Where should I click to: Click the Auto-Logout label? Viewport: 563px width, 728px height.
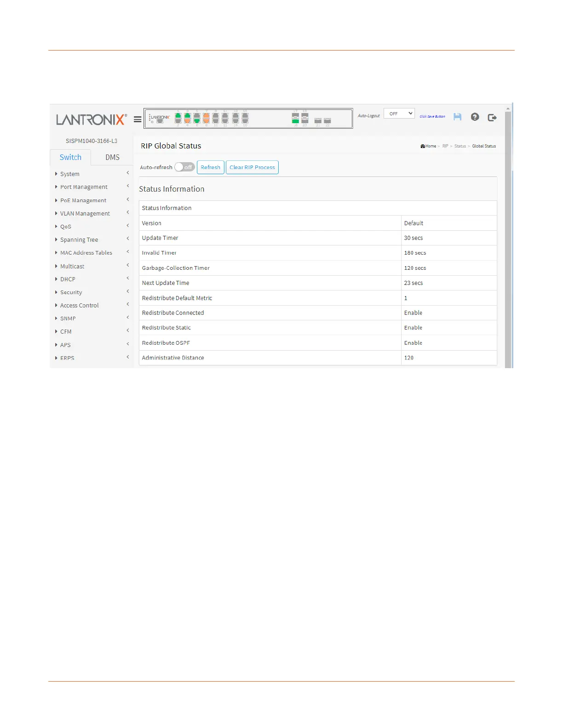[369, 116]
